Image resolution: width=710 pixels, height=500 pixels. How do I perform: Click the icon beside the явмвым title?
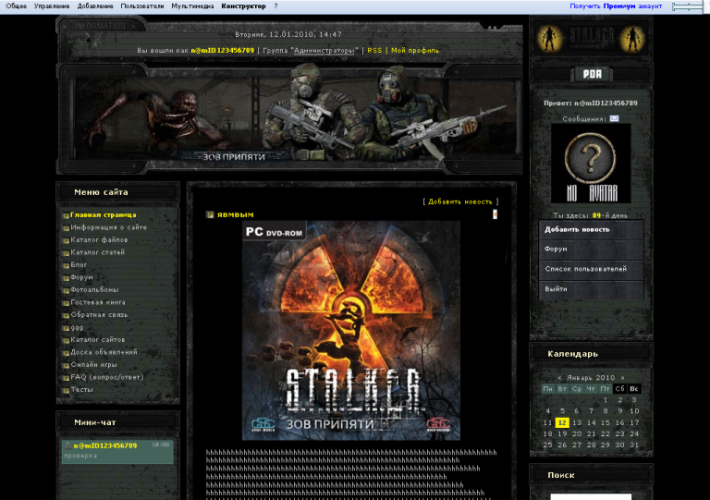tap(210, 215)
